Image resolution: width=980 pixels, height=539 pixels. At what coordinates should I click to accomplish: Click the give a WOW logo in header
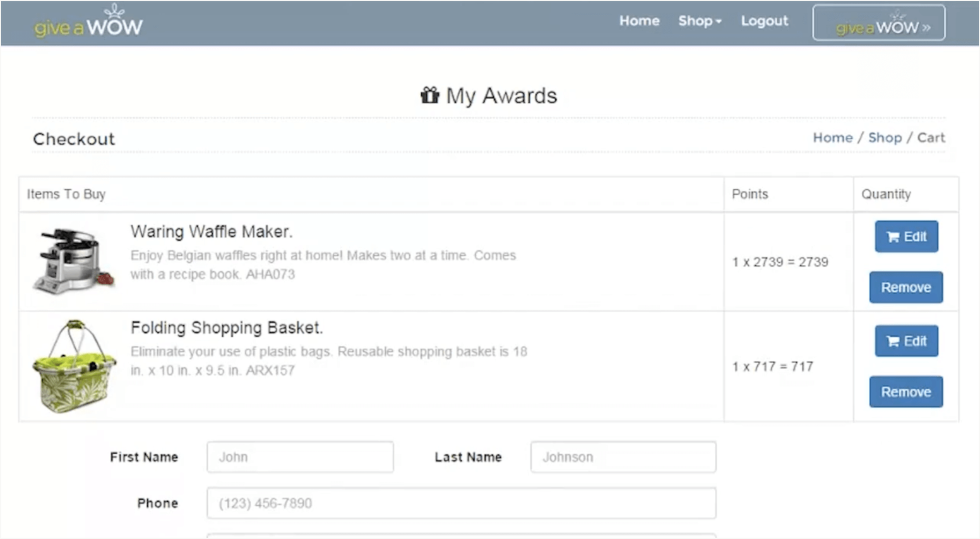coord(88,21)
